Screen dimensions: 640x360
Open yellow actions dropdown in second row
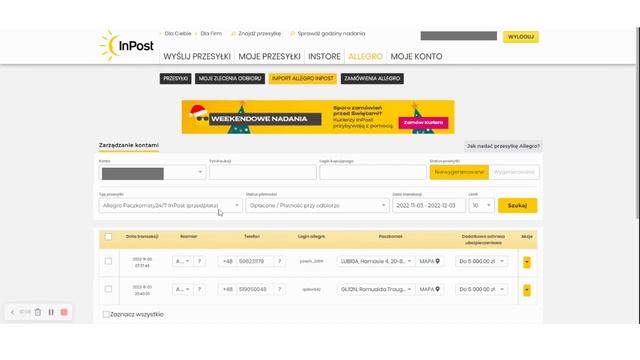pyautogui.click(x=527, y=290)
